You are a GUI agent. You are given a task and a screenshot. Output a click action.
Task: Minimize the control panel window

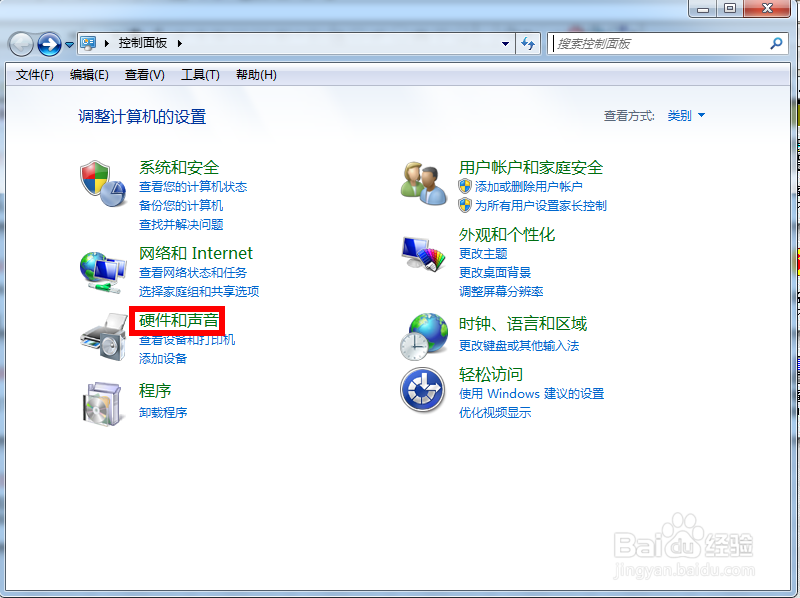click(703, 8)
